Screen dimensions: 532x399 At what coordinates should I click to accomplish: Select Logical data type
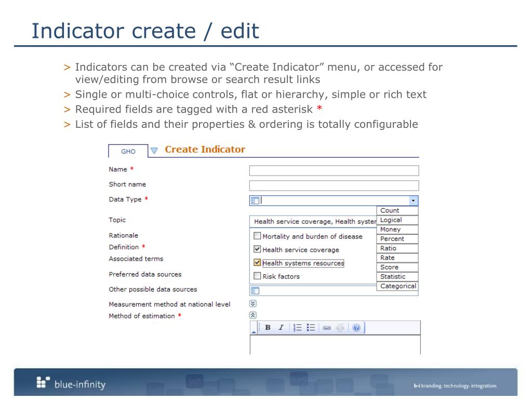397,220
